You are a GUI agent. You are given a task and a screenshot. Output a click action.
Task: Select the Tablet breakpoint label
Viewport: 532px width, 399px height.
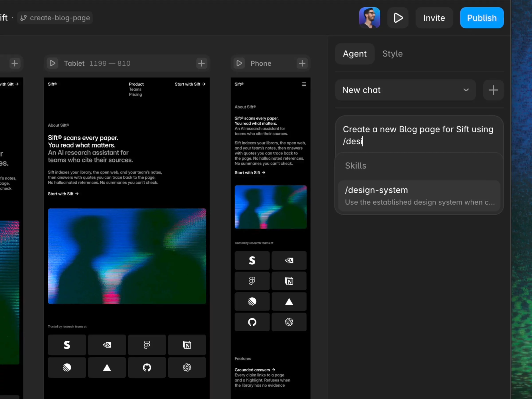tap(74, 63)
